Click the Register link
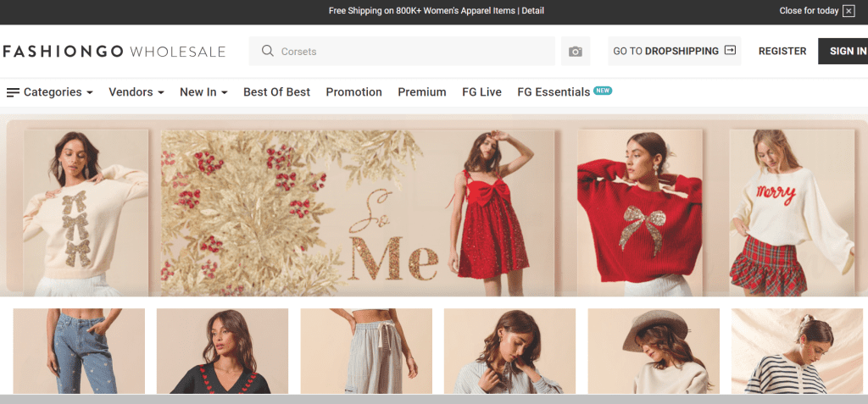 coord(782,51)
